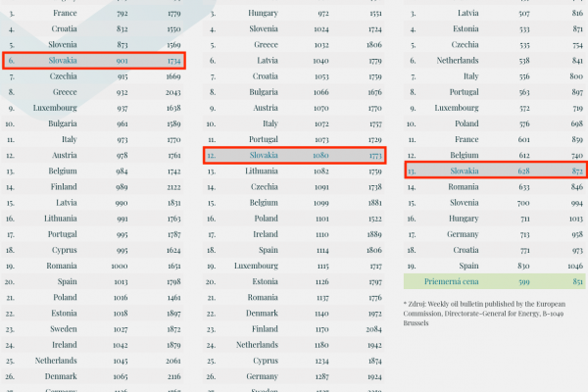The width and height of the screenshot is (588, 392).
Task: Select the Netherlands row with value 538
Action: pyautogui.click(x=496, y=61)
